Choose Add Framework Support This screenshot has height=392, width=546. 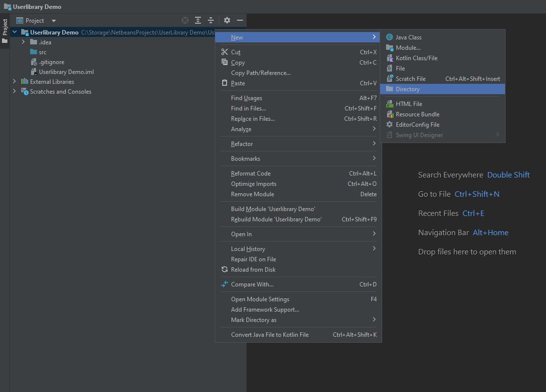point(298,310)
